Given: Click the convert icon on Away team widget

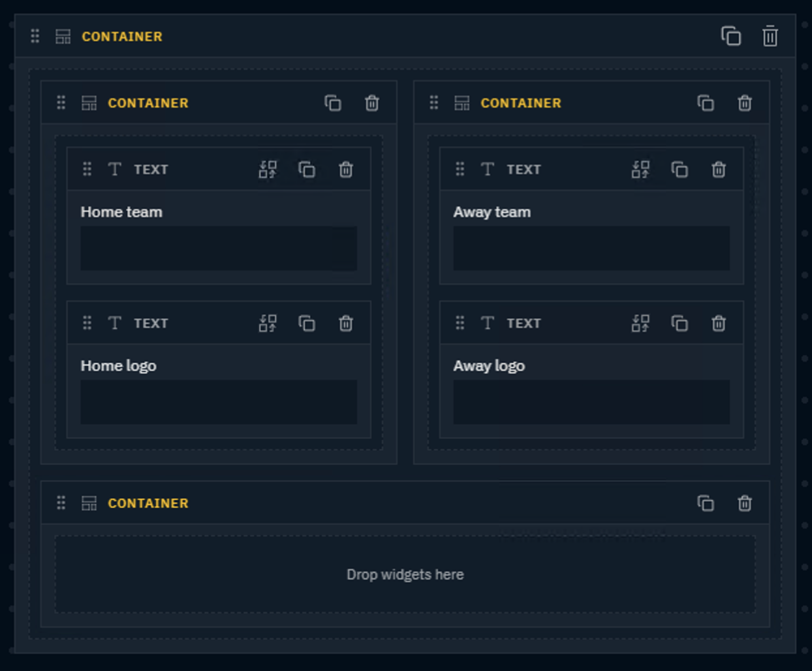Looking at the screenshot, I should click(x=640, y=170).
